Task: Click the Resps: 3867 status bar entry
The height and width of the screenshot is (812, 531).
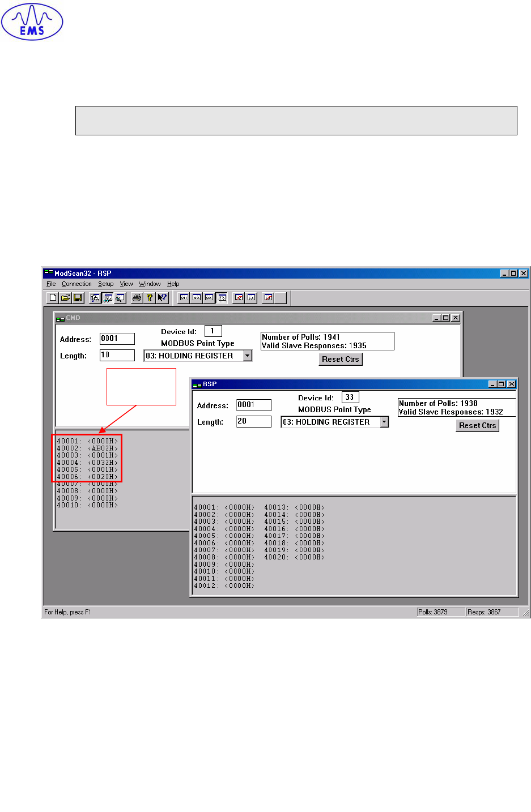Action: [492, 612]
